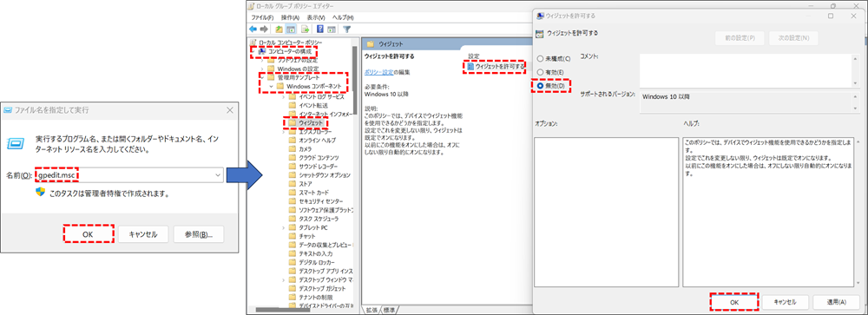Click the folder icon beside イベント転送
868x315 pixels.
(293, 105)
